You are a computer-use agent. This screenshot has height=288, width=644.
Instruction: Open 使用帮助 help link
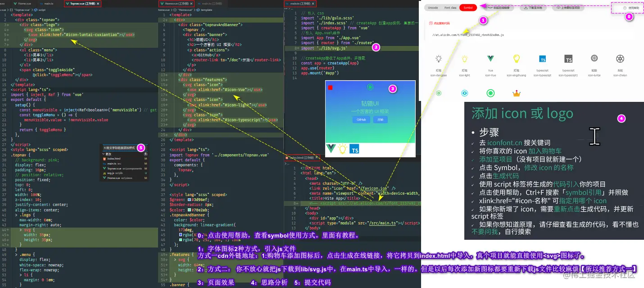pos(631,8)
